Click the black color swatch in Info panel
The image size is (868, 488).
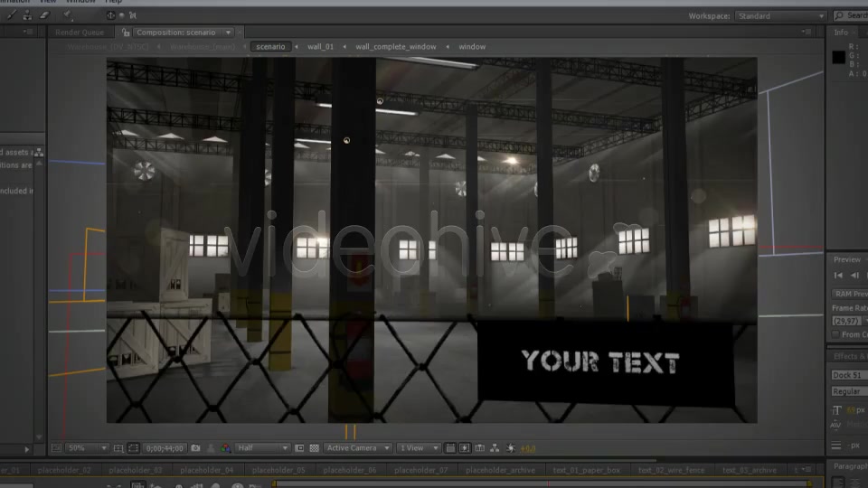point(839,57)
